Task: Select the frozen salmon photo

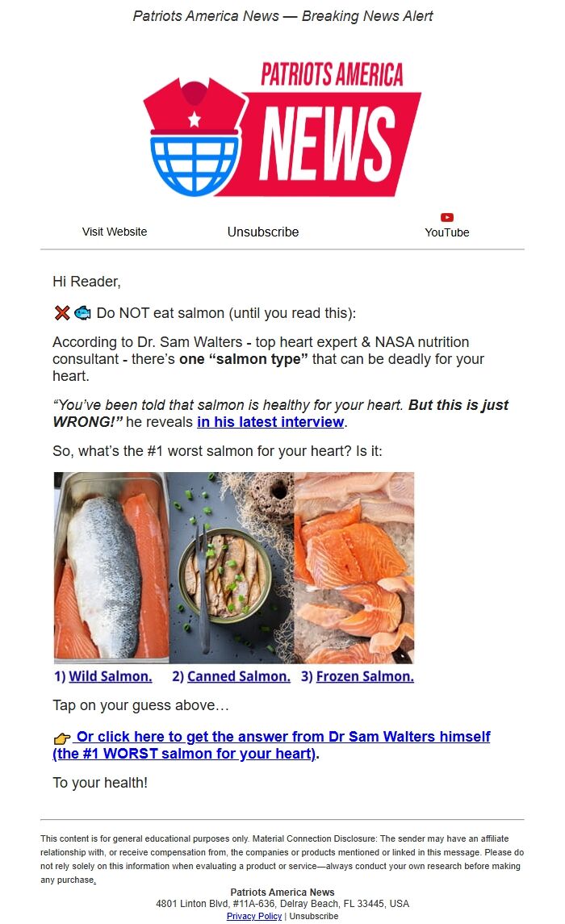Action: 354,567
